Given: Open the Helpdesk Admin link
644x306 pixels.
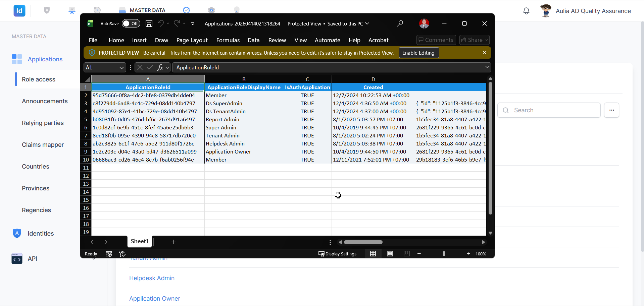Looking at the screenshot, I should point(152,278).
